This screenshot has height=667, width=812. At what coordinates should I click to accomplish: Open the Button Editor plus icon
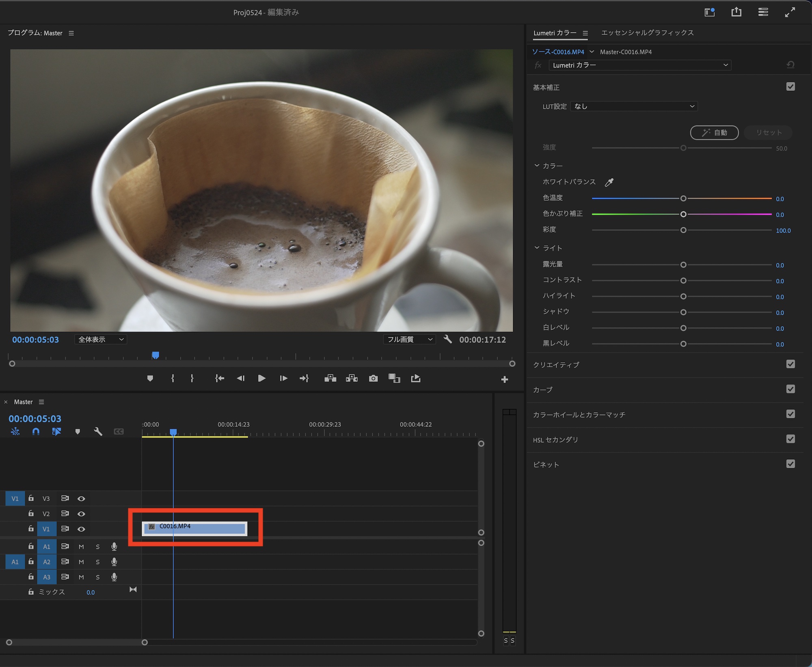click(x=504, y=379)
